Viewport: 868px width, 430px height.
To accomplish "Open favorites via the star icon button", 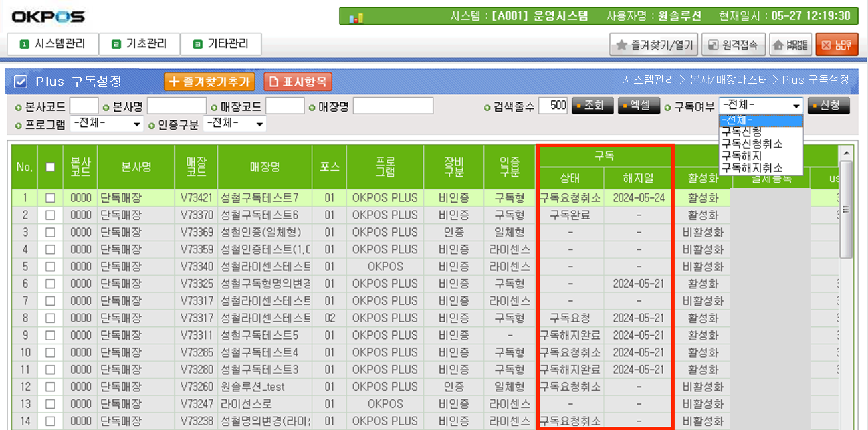I will point(653,45).
